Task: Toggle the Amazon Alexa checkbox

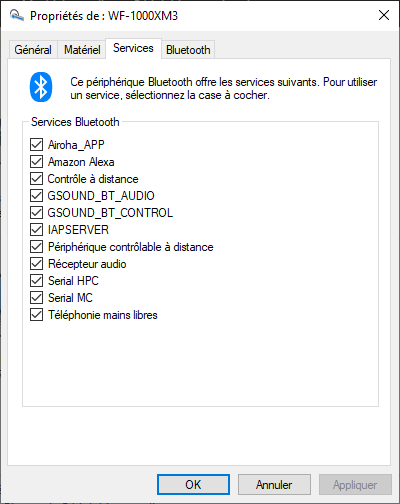Action: tap(36, 162)
